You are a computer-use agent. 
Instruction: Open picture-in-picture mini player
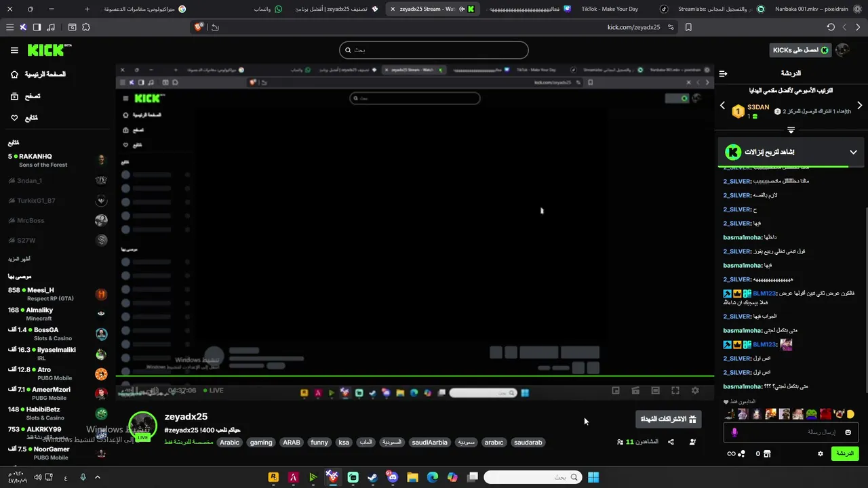tap(616, 390)
